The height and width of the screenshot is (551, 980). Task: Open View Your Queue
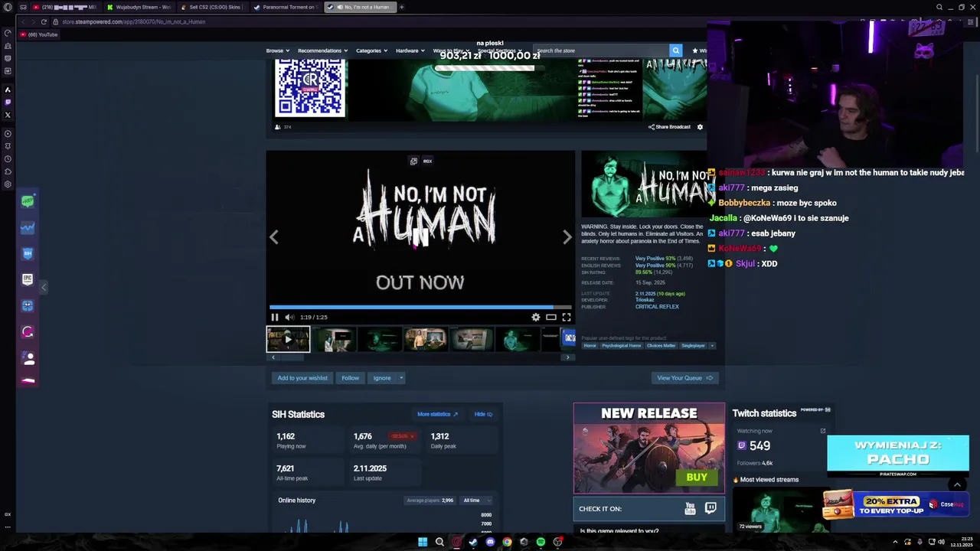684,378
